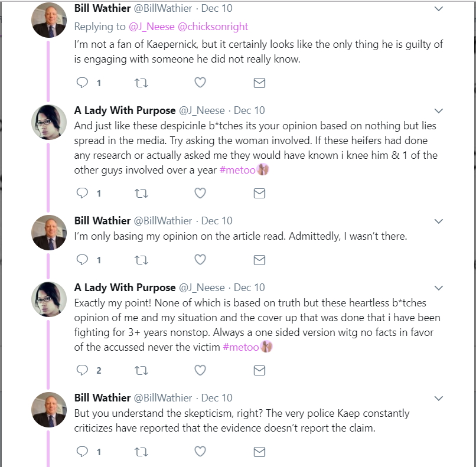Reply to the 'understand the skepticism' tweet
Screen dimensions: 476x467
[82, 452]
